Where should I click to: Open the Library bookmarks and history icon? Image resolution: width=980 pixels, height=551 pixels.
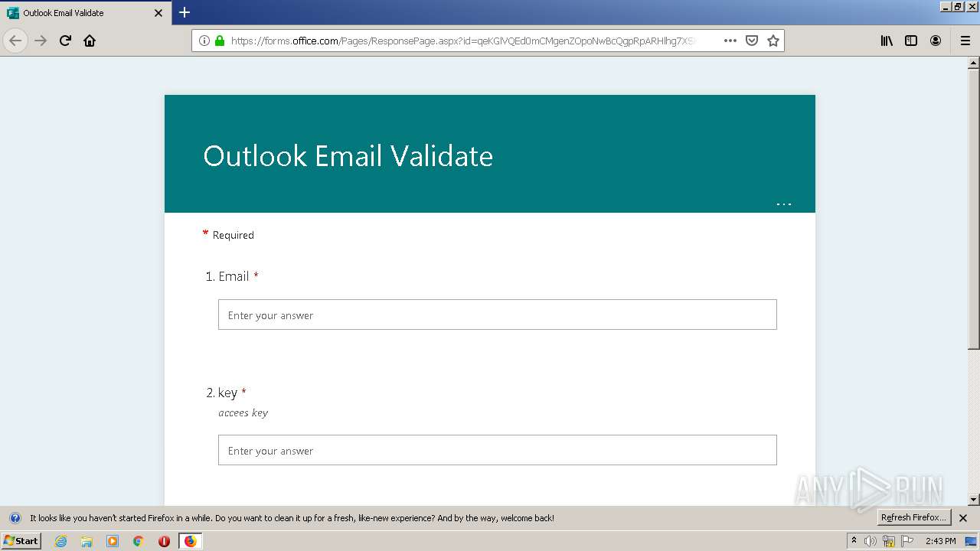887,41
